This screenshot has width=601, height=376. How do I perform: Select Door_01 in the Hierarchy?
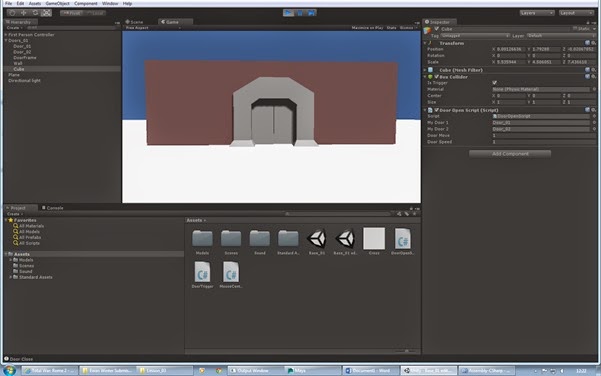tap(22, 46)
